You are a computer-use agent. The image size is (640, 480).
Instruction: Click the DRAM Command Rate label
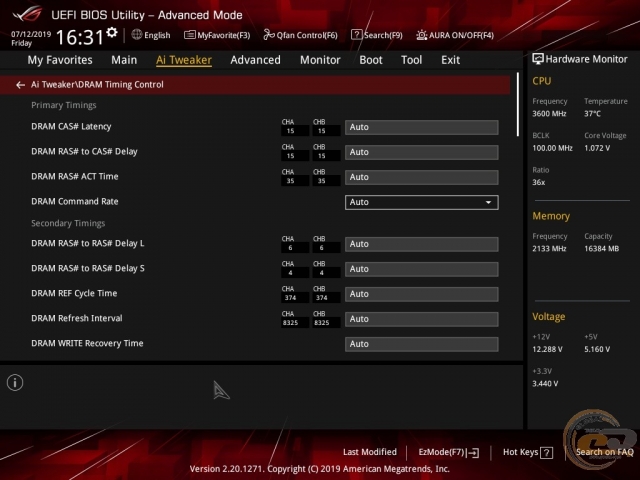click(x=75, y=202)
